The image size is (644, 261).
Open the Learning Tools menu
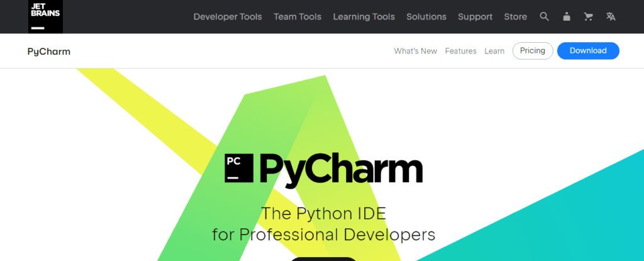(364, 17)
